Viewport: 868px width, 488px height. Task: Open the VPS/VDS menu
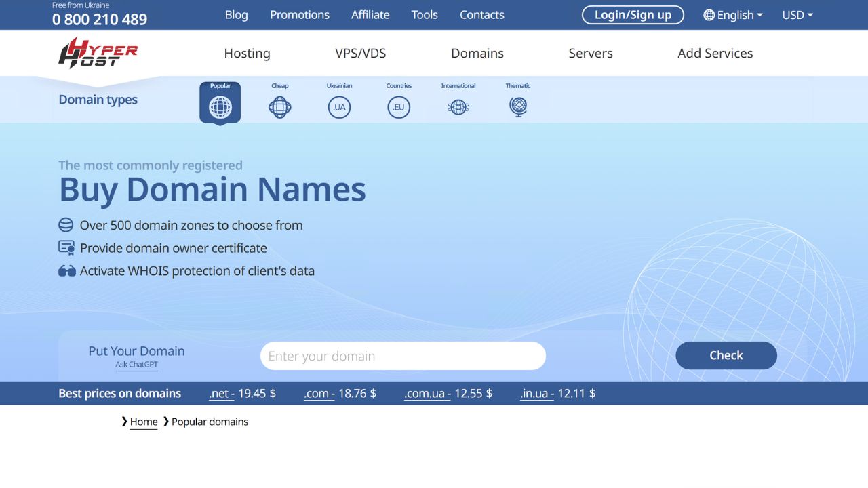point(361,53)
